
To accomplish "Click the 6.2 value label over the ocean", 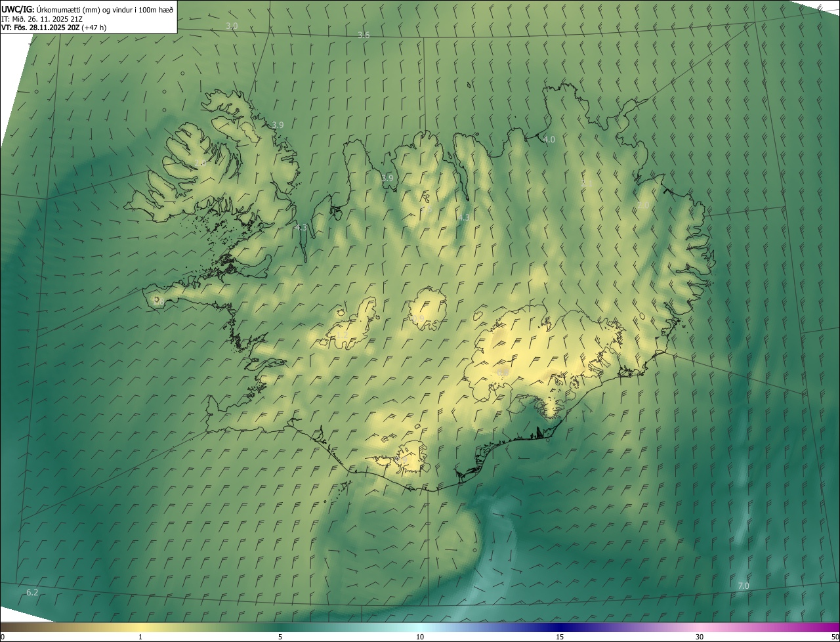I will coord(32,592).
